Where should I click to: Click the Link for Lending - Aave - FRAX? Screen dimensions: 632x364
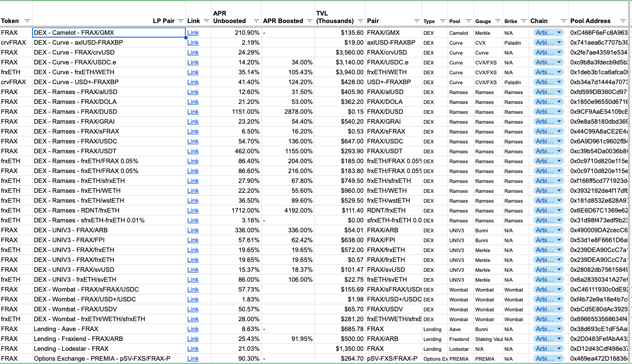193,329
